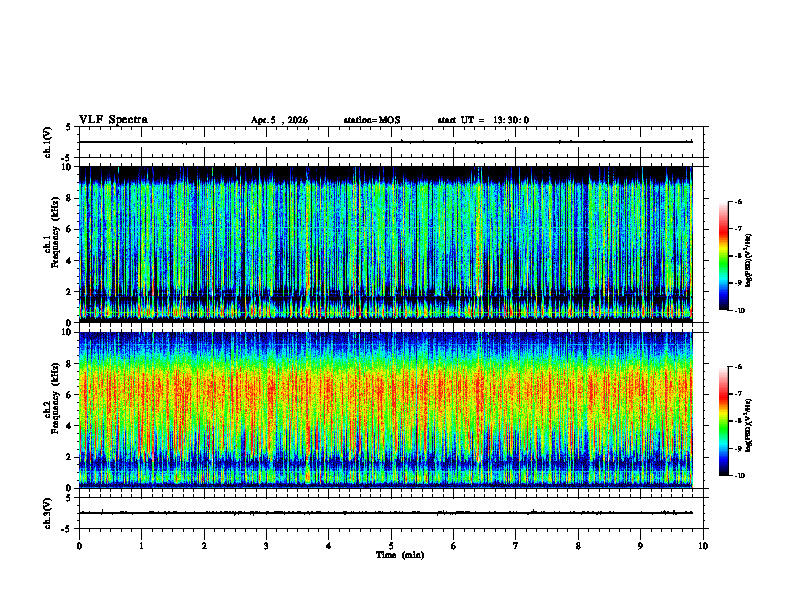Click the "ch.1(V)" waveform axis label
This screenshot has width=792, height=612.
click(x=48, y=142)
